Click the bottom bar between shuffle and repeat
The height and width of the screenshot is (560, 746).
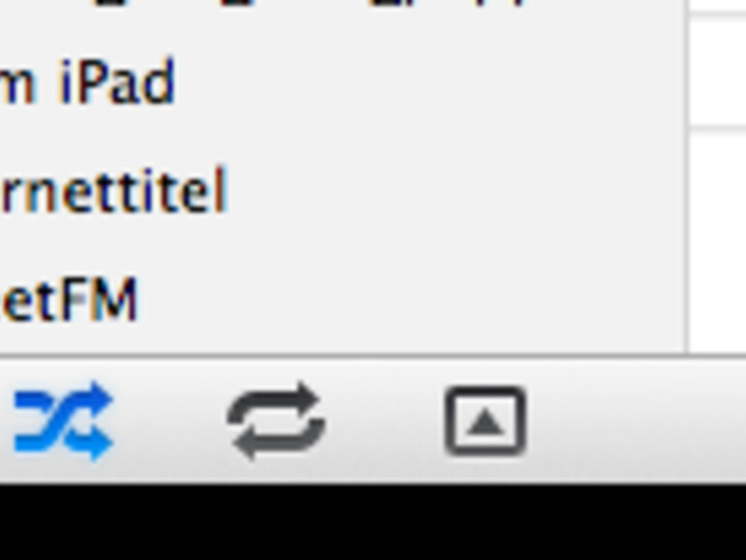pyautogui.click(x=171, y=421)
